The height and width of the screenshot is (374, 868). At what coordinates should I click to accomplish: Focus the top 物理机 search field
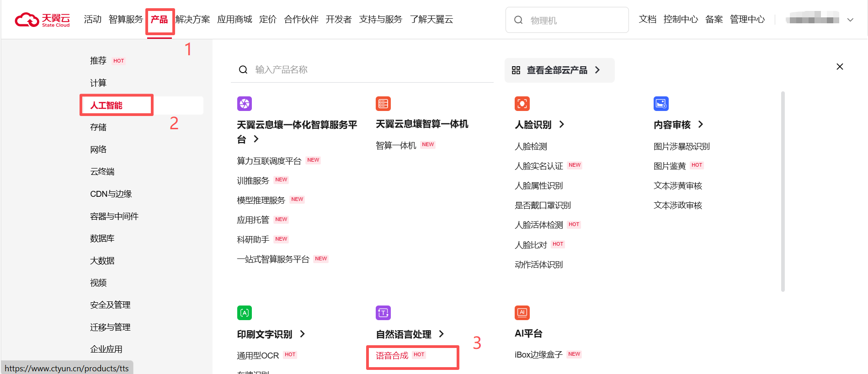point(567,20)
